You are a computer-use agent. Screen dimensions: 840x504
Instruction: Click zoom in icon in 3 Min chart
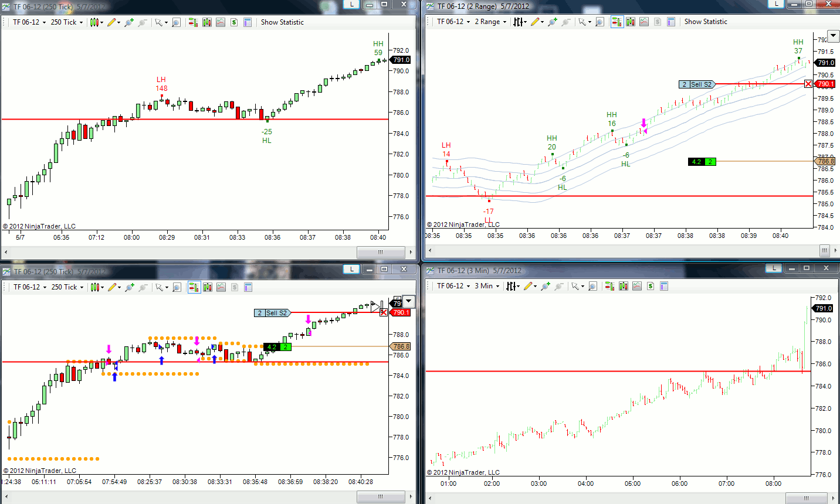(x=546, y=286)
